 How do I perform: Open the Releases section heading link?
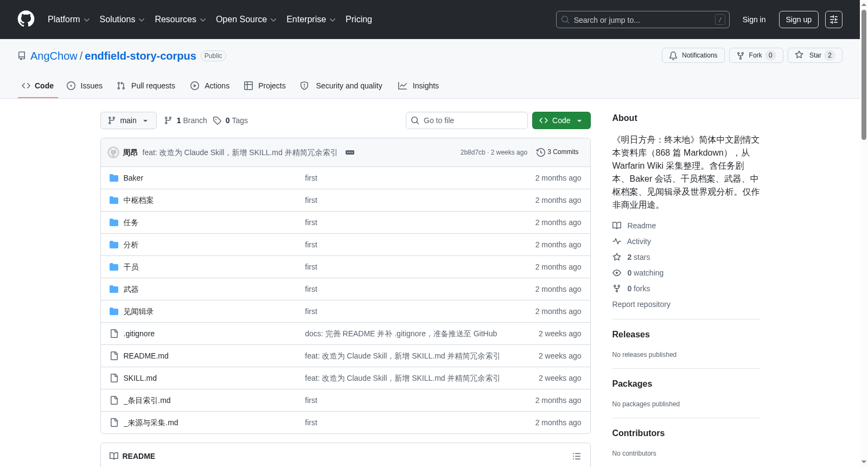(x=631, y=335)
